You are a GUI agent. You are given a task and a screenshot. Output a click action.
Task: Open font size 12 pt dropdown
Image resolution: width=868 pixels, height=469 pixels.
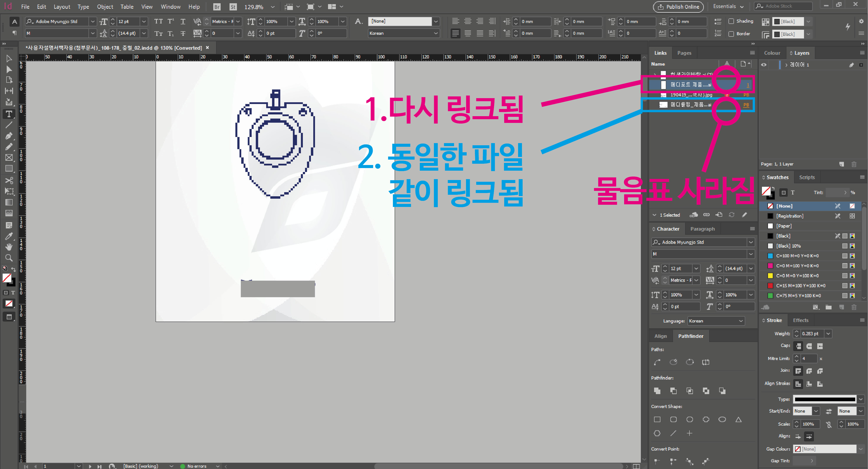click(x=144, y=21)
